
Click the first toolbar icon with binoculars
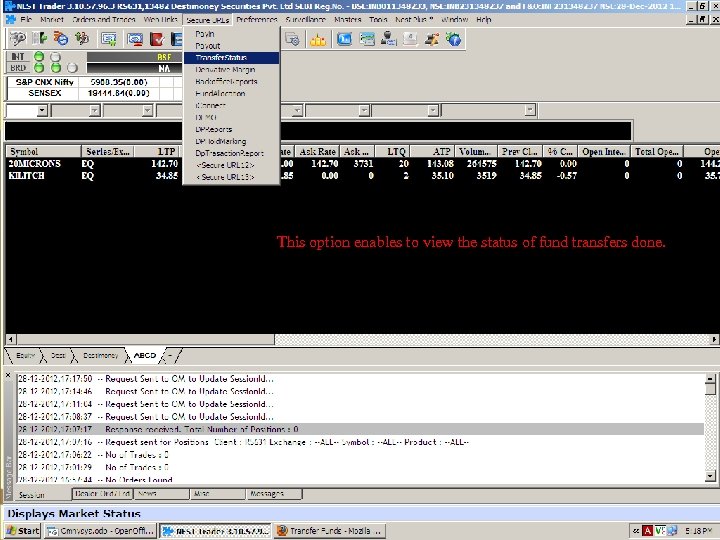[x=17, y=39]
